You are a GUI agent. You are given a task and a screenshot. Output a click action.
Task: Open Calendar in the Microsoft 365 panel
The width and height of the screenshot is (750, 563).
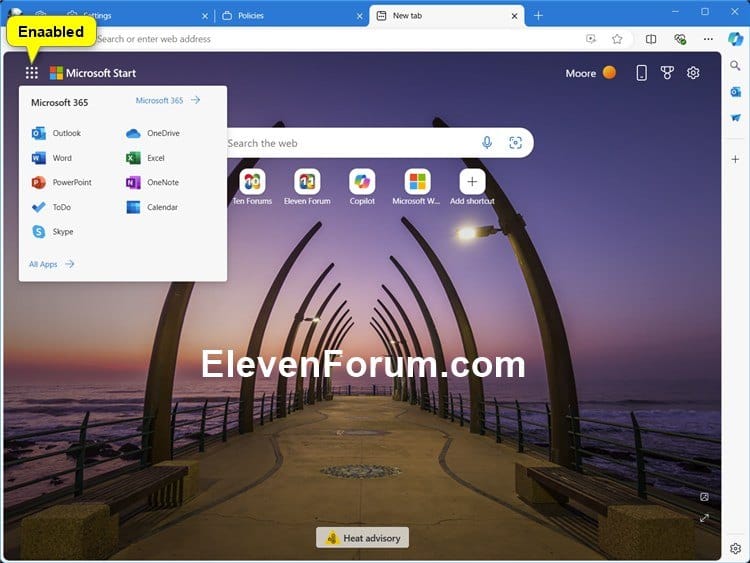pos(152,207)
